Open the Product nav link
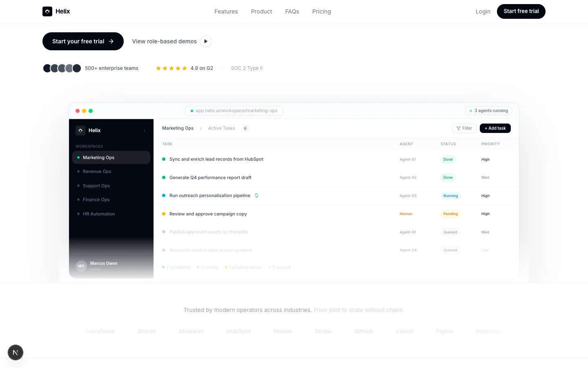 click(261, 11)
